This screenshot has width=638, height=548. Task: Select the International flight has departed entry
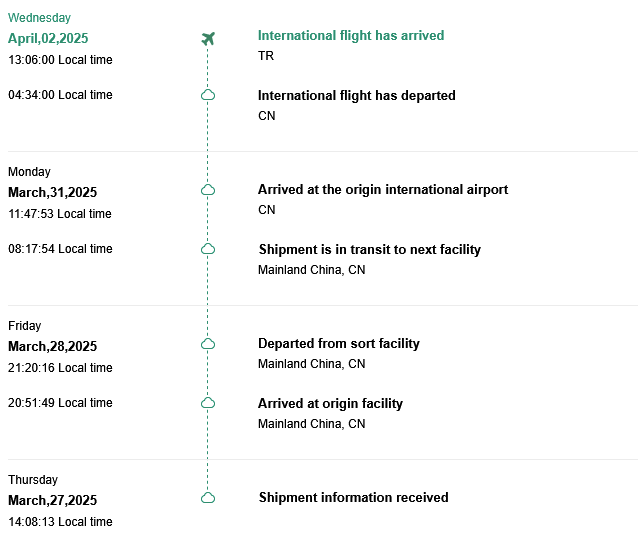point(356,96)
